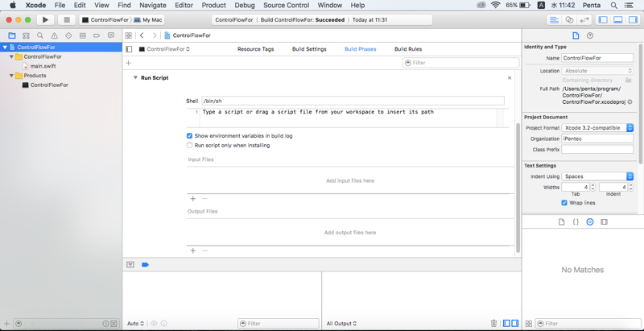The height and width of the screenshot is (331, 644).
Task: Click the Shell path input field
Action: point(353,101)
